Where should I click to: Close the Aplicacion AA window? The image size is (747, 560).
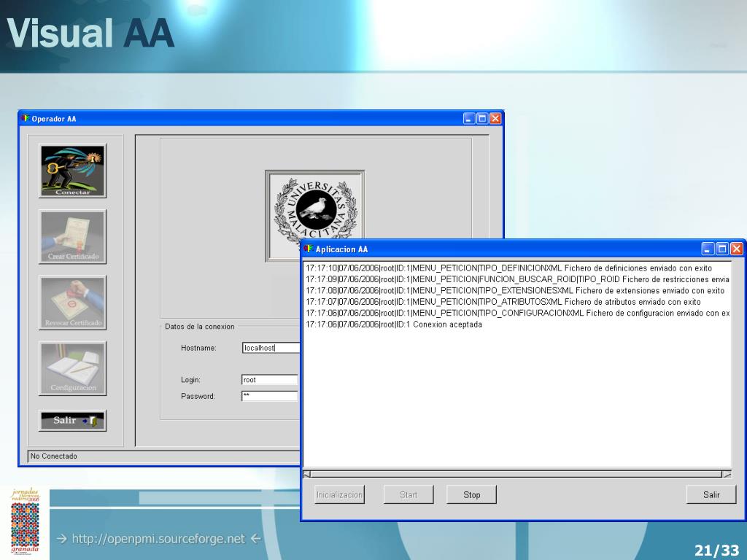(x=737, y=249)
